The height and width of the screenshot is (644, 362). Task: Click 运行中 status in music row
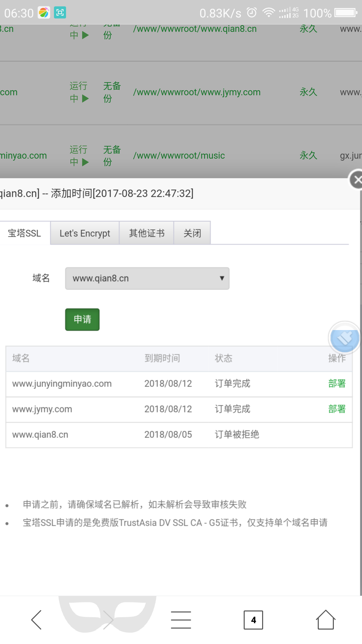(x=79, y=156)
